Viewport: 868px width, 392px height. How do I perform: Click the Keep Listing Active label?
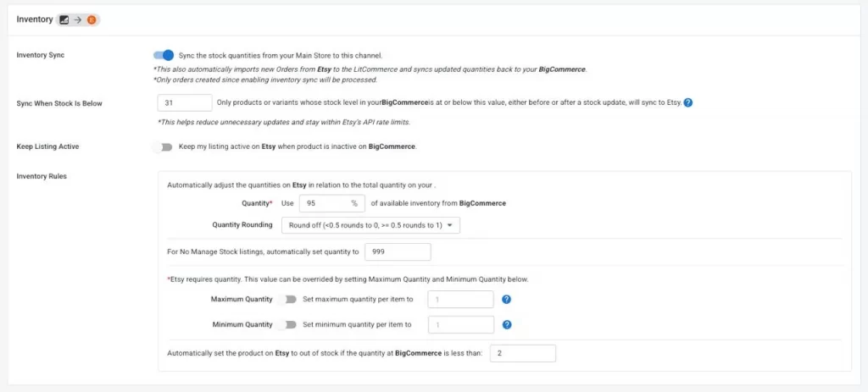47,147
